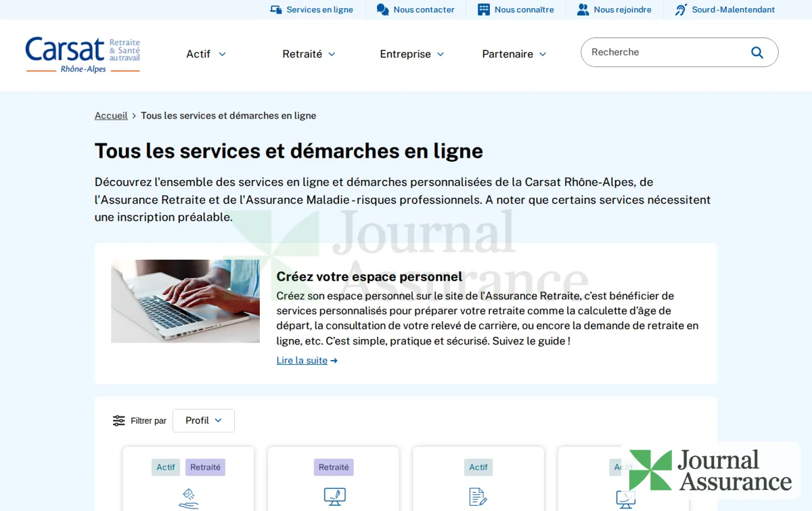This screenshot has height=511, width=812.
Task: Click the filter sliders icon beside Filtrer par
Action: click(x=119, y=420)
